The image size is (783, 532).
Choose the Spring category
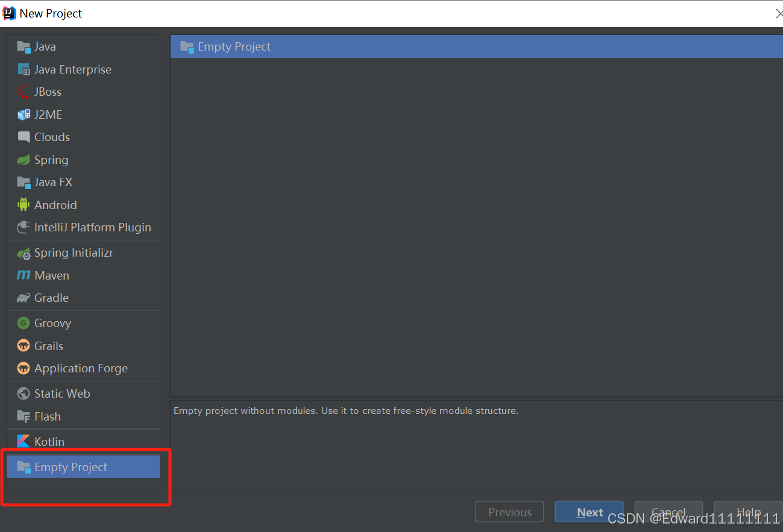tap(83, 160)
